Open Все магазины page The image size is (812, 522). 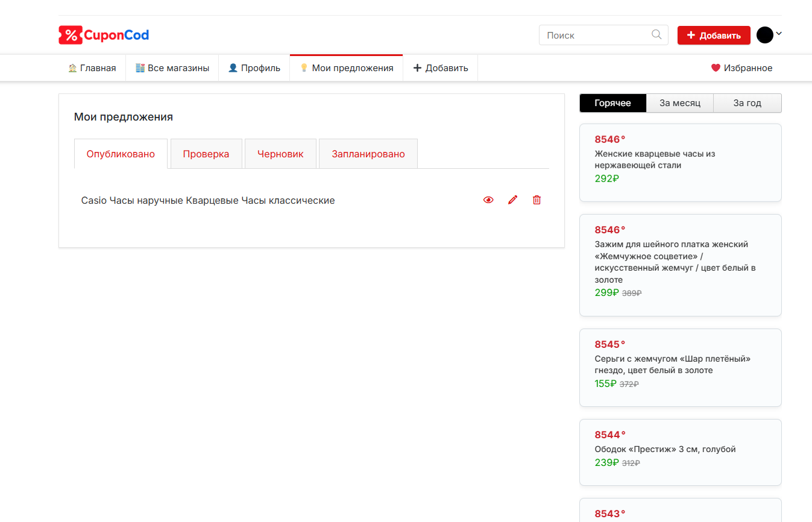pyautogui.click(x=172, y=68)
